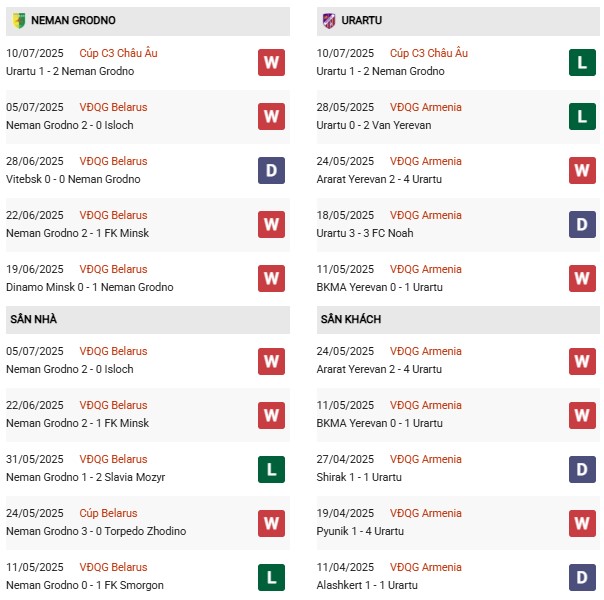Click the D badge for Vitebsk 0-0 Neman Grodno

tap(271, 170)
